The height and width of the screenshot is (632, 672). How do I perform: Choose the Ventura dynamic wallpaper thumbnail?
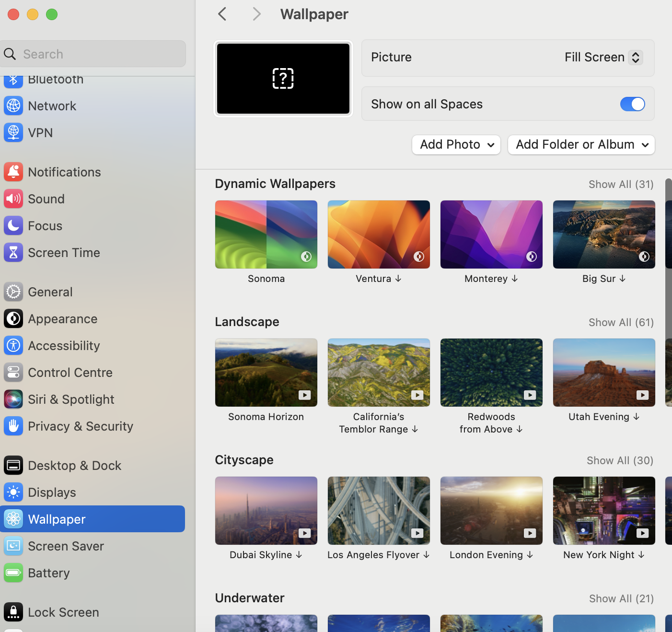379,234
